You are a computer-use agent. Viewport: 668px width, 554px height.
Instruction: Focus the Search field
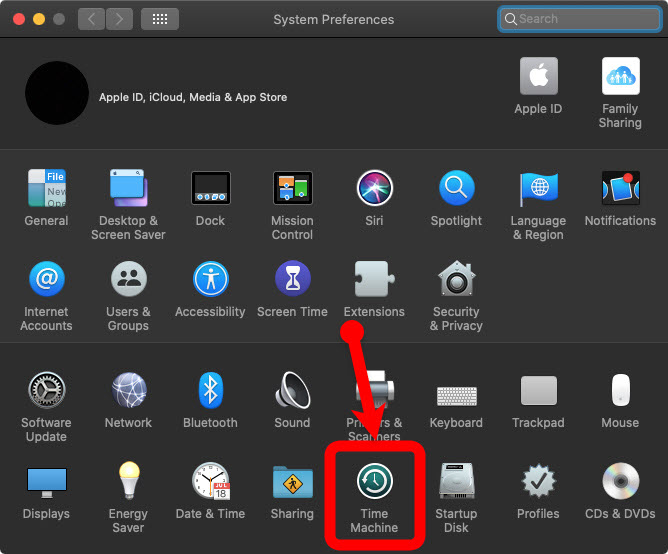[580, 19]
